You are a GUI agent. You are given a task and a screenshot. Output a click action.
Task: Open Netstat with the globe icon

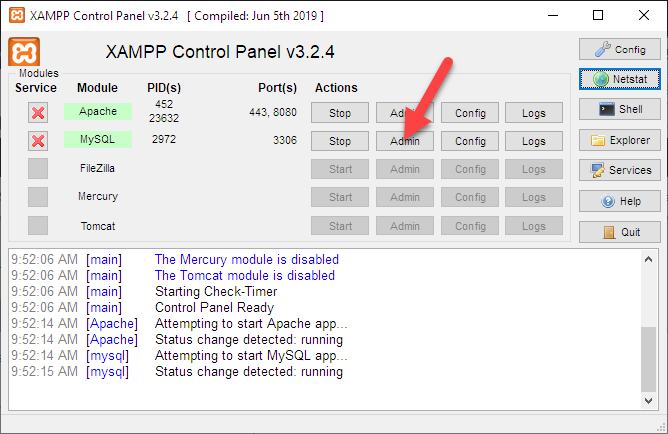point(619,79)
